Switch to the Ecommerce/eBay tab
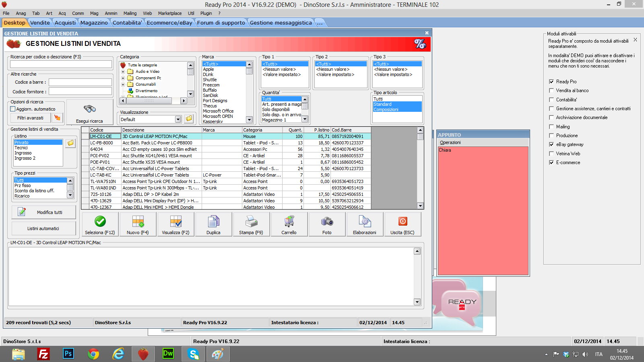The image size is (644, 362). (169, 23)
